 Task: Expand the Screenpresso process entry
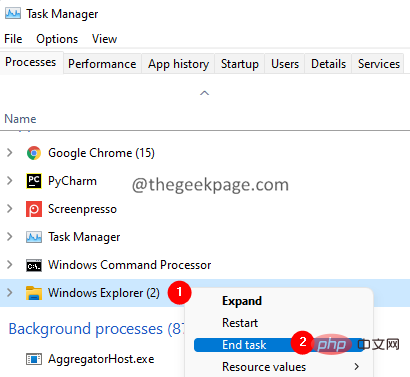[x=10, y=209]
